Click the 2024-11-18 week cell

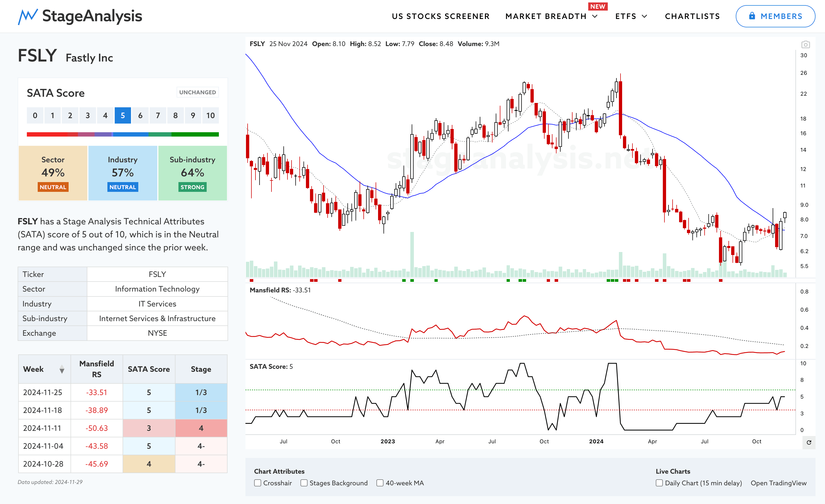pos(44,410)
